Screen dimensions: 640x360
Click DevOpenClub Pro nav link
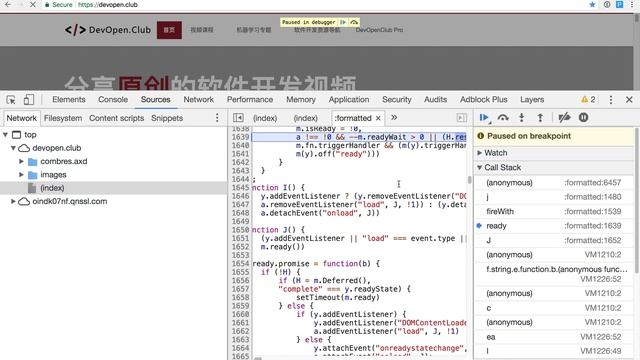379,30
